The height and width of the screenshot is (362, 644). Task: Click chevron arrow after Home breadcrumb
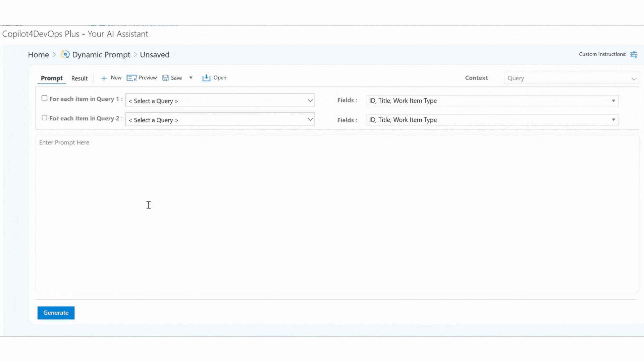(54, 54)
